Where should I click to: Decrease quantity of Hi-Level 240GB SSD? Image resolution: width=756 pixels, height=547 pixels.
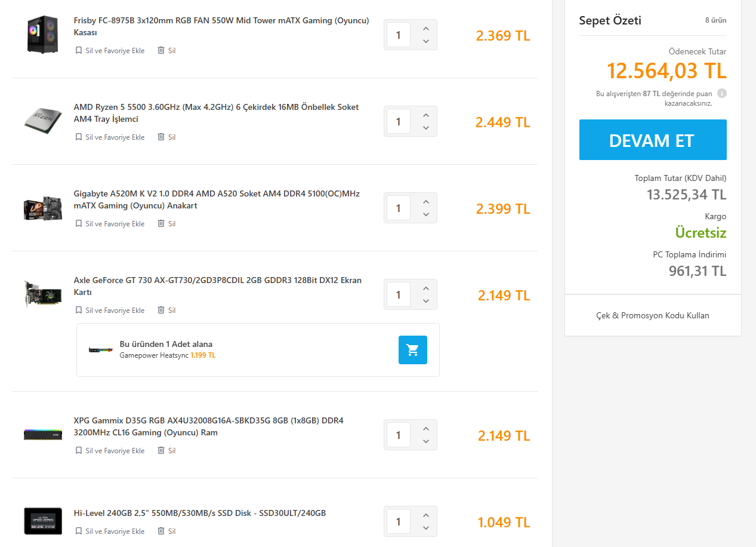tap(425, 528)
